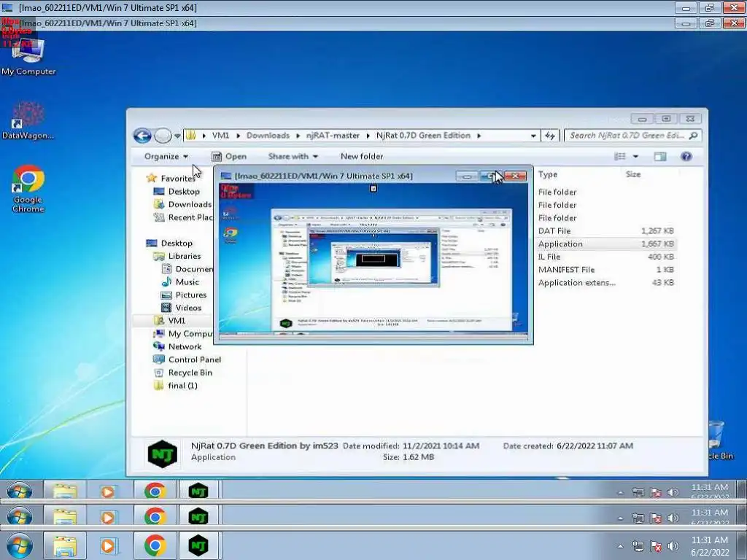The height and width of the screenshot is (560, 747).
Task: Select Favorites in the navigation pane
Action: point(171,179)
